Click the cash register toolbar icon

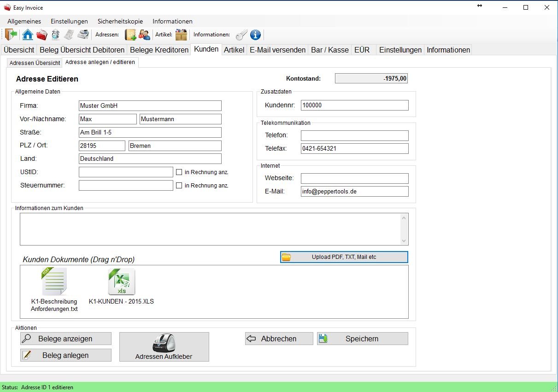[x=83, y=35]
